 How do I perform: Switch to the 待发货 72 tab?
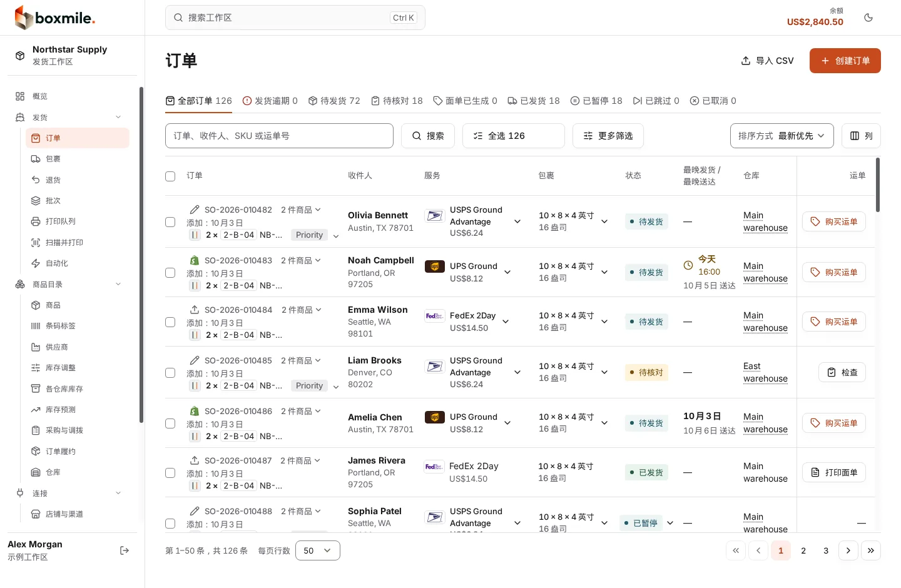[334, 101]
